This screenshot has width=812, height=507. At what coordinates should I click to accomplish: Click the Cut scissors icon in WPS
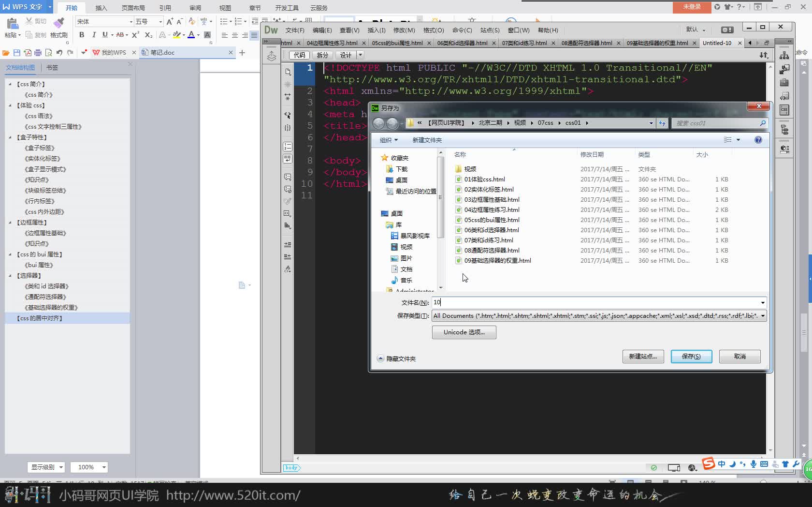click(x=29, y=21)
